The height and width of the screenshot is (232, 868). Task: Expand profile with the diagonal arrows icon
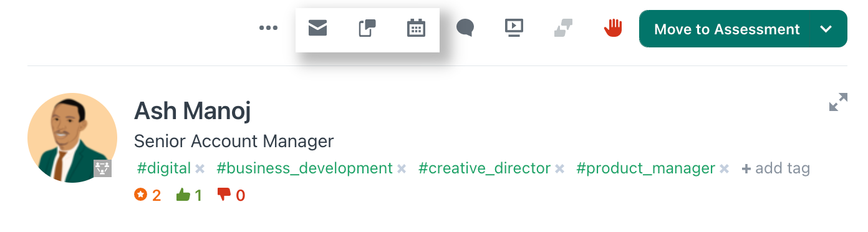[x=839, y=102]
